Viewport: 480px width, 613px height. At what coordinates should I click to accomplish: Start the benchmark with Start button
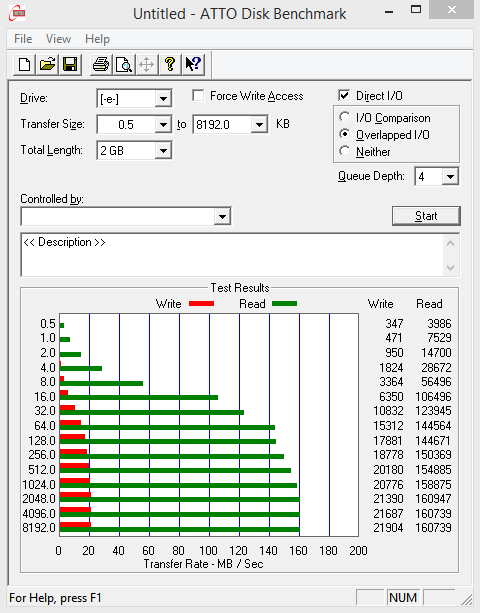[426, 216]
